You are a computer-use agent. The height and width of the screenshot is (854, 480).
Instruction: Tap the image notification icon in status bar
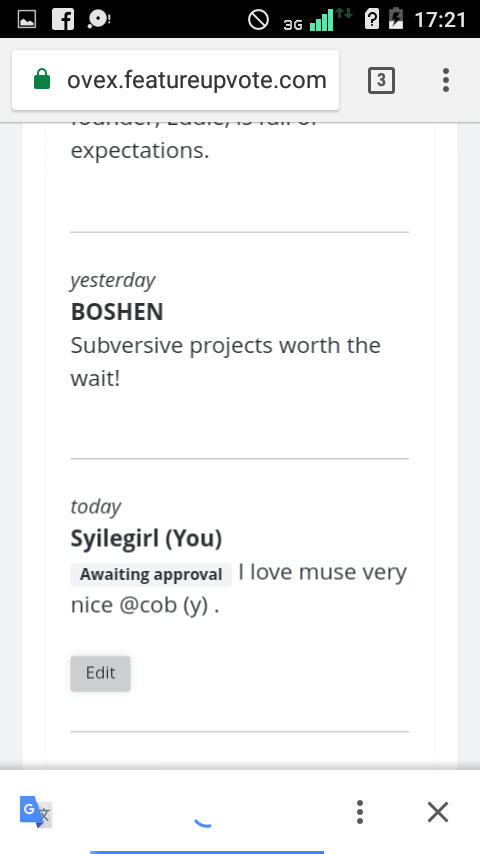tap(27, 20)
